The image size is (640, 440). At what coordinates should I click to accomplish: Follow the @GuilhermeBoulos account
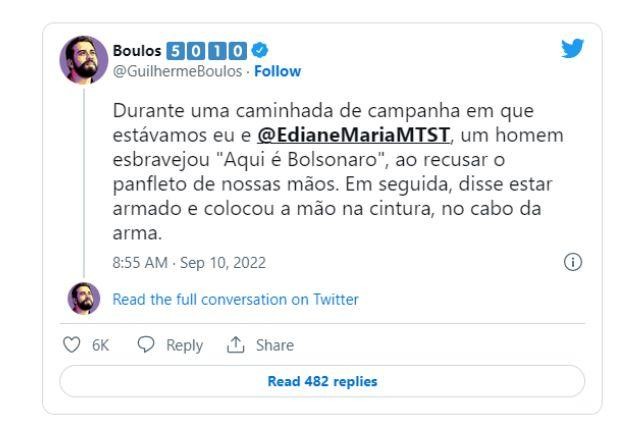280,71
